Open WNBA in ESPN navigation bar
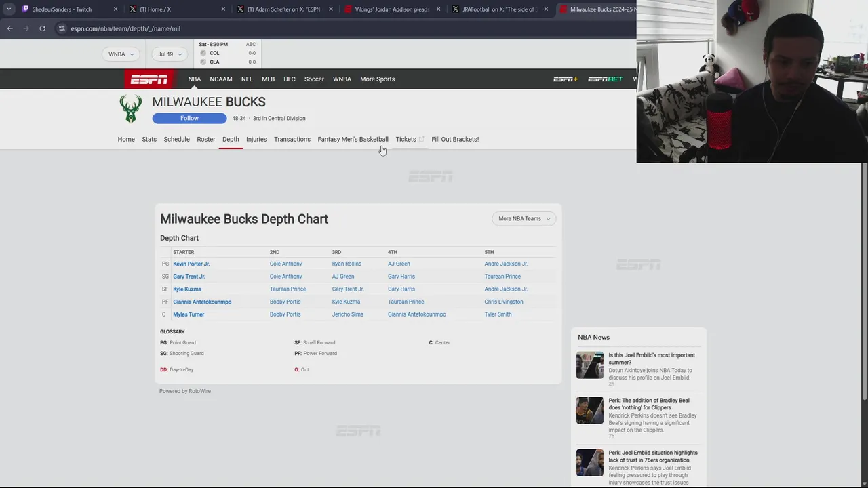 point(342,79)
